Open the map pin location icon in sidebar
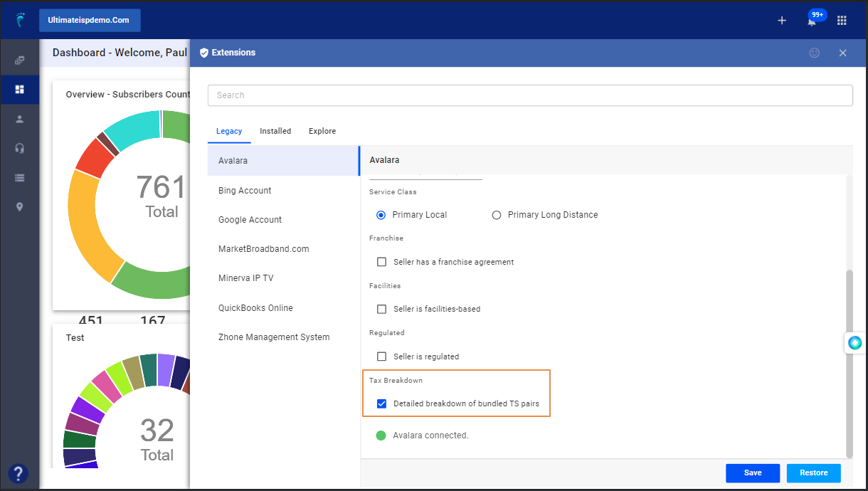The width and height of the screenshot is (868, 491). (20, 207)
